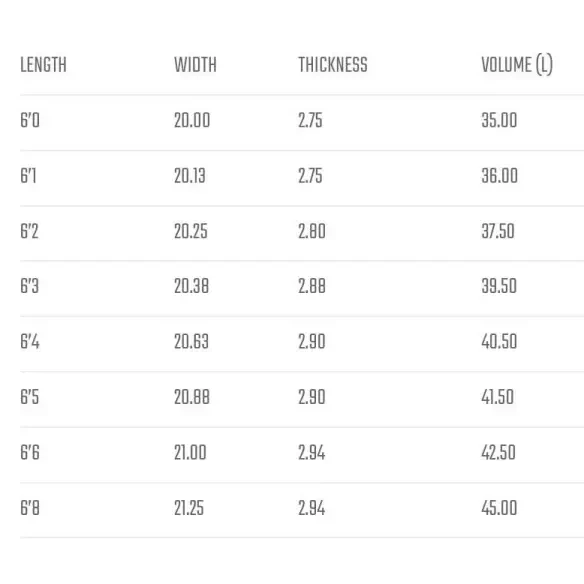Click the 39.50 volume value
The width and height of the screenshot is (584, 584).
point(499,286)
